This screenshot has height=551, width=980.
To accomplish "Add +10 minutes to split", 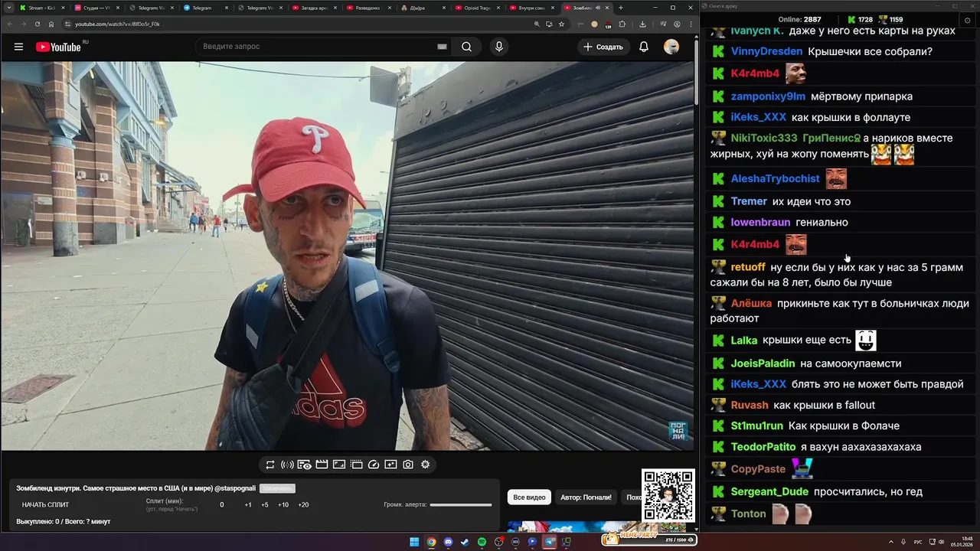I will [x=283, y=505].
